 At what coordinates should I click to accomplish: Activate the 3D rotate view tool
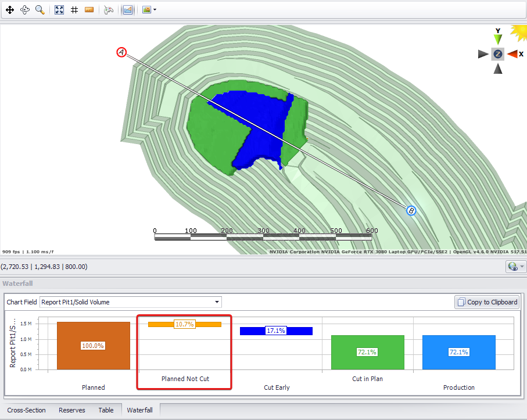point(25,10)
